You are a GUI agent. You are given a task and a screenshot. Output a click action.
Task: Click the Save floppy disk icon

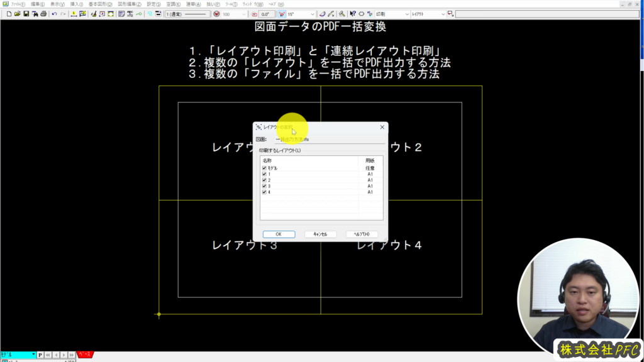[x=26, y=14]
